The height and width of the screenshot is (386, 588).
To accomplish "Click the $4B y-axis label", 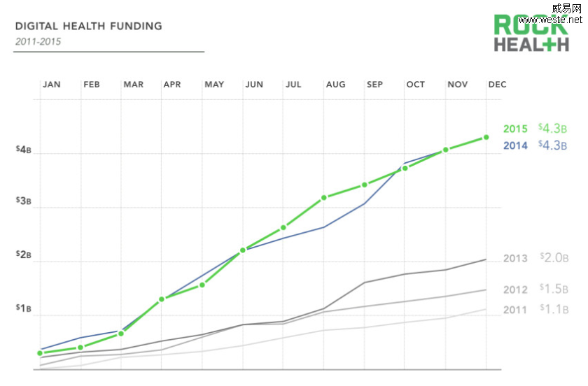I will click(24, 150).
